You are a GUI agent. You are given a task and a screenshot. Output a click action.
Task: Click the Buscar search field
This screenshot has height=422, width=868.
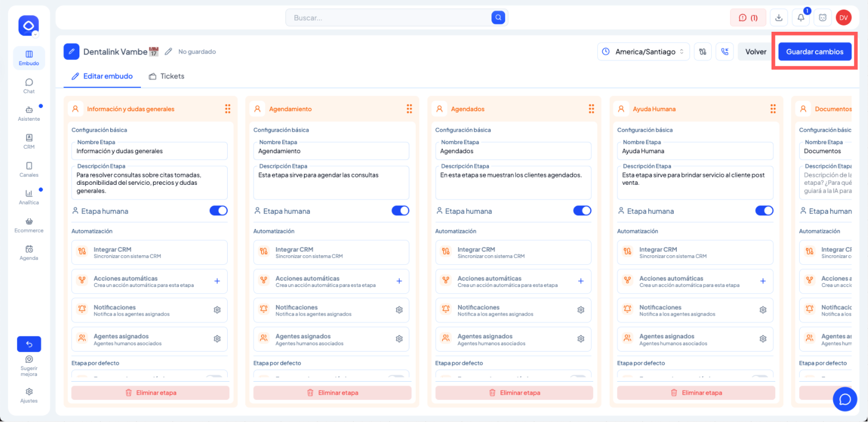coord(389,18)
